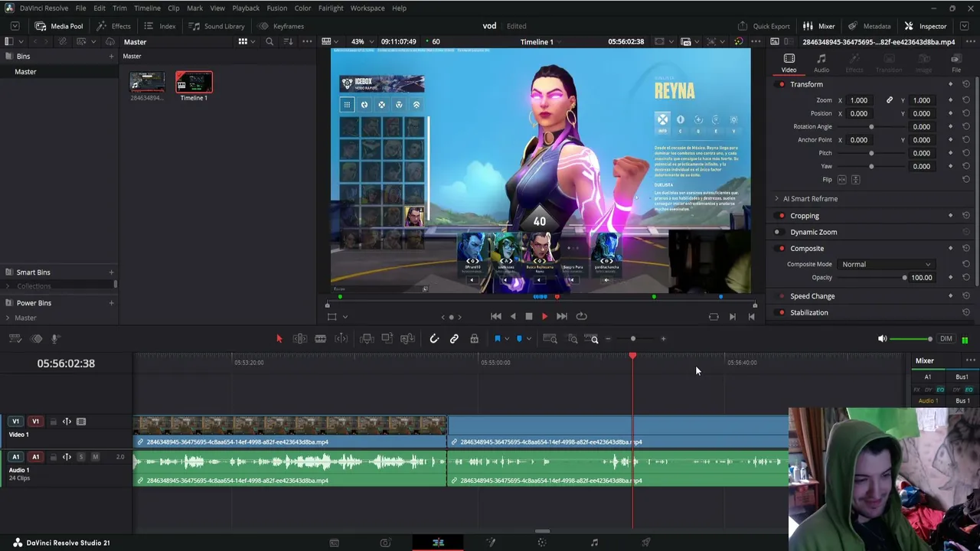Toggle Position Lock padlock in timeline toolbar

(x=474, y=338)
